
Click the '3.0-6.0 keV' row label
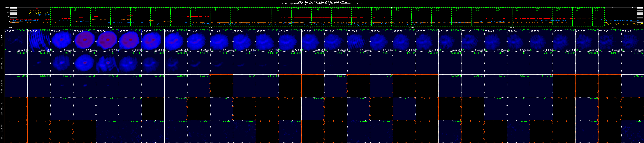2,40
